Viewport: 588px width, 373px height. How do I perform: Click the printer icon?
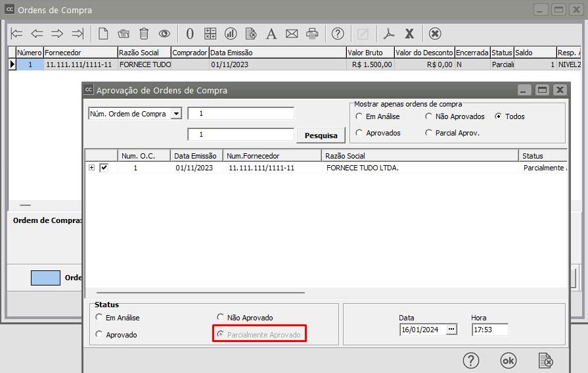click(313, 34)
